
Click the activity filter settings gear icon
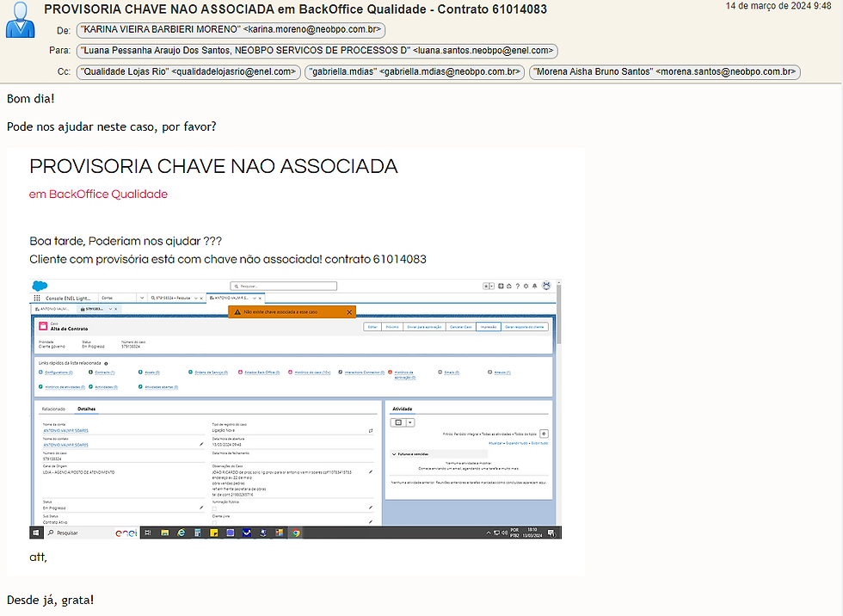(x=544, y=434)
